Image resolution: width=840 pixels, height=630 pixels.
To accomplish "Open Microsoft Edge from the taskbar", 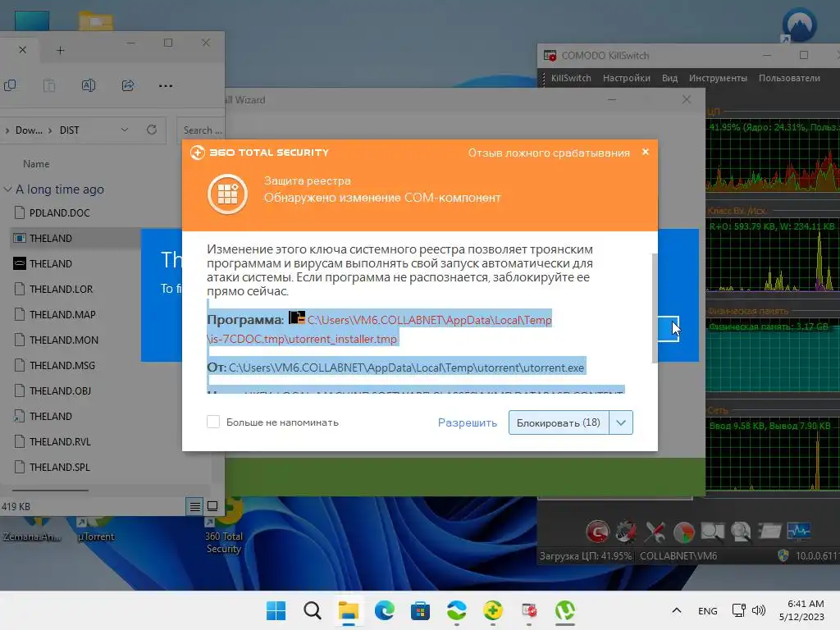I will point(385,610).
